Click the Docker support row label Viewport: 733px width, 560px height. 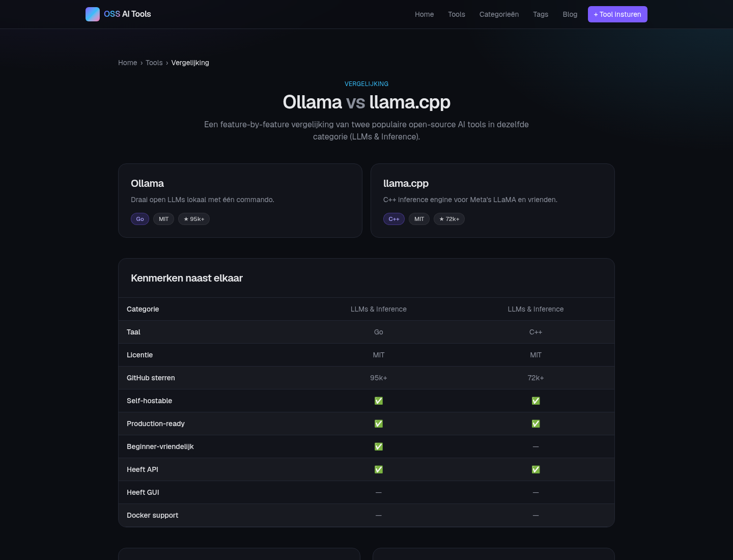[153, 515]
